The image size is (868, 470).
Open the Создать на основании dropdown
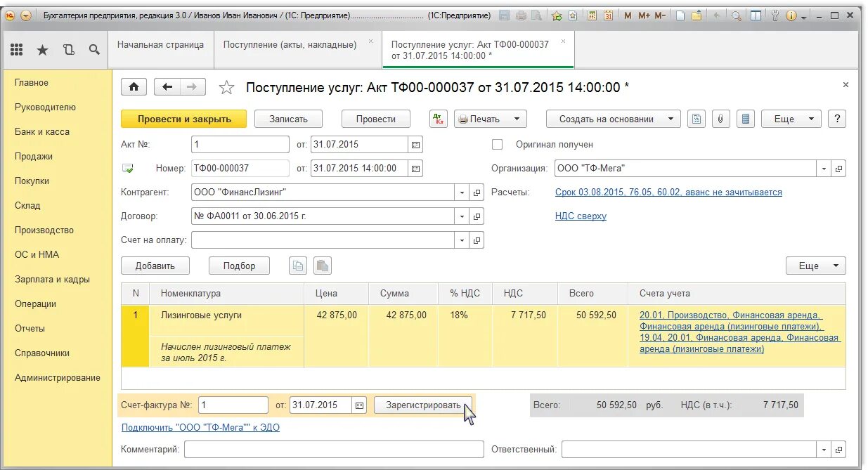tap(614, 119)
